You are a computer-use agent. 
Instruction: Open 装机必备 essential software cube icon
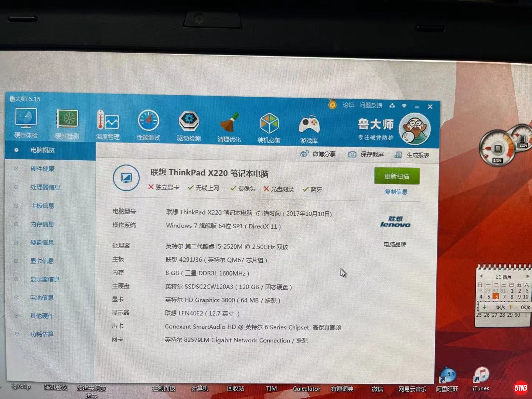pos(269,128)
